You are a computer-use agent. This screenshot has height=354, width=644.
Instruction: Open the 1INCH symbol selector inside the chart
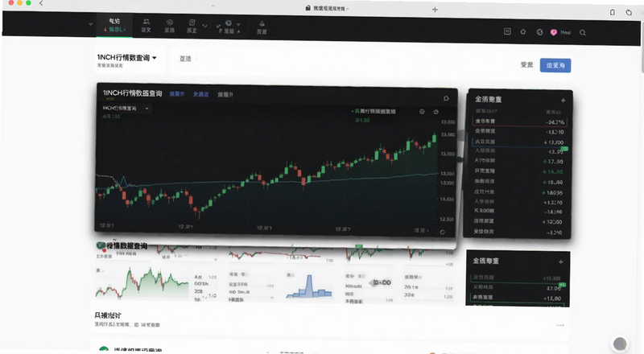point(126,108)
